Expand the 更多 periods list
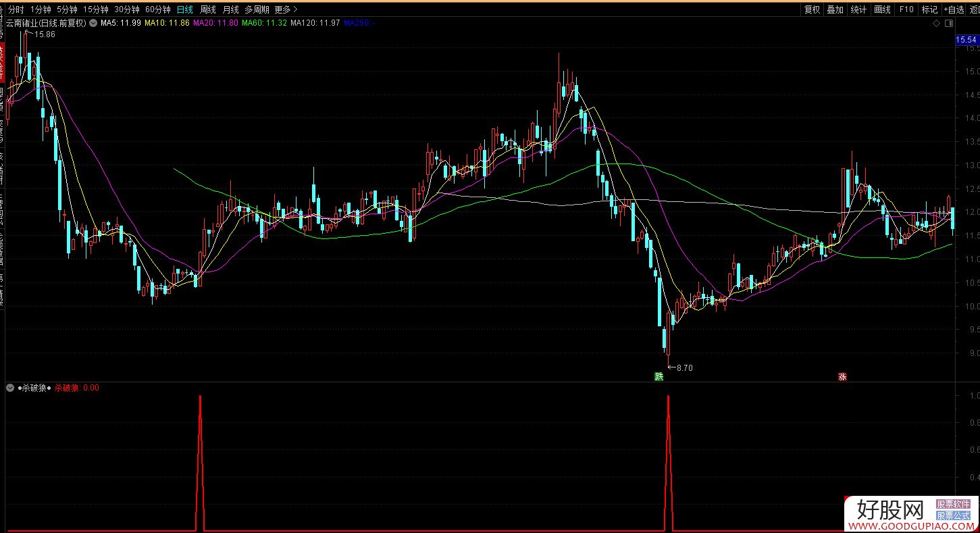Viewport: 980px width, 533px height. (x=286, y=9)
